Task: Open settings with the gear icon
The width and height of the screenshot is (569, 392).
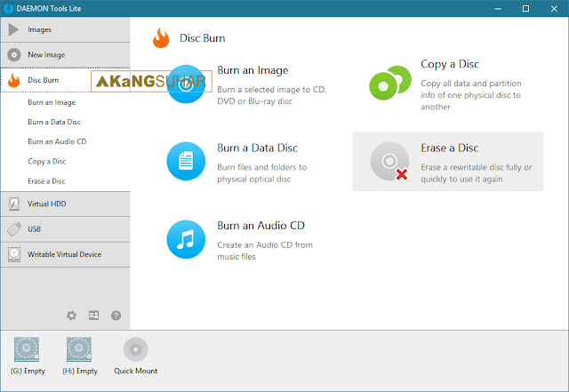Action: coord(71,316)
